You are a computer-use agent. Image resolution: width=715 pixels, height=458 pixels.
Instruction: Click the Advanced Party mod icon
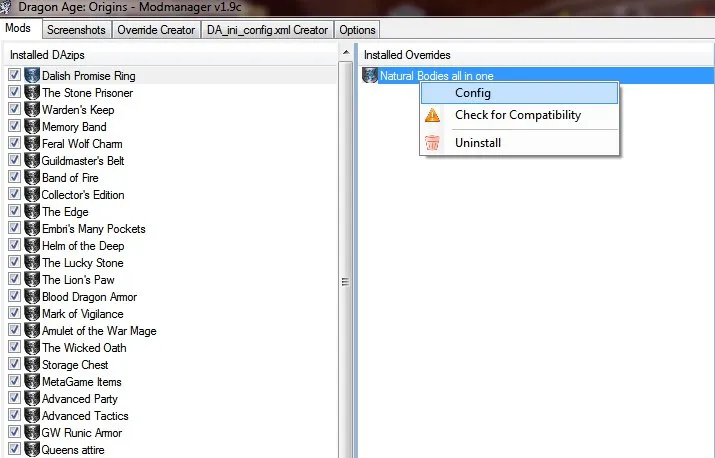coord(32,398)
